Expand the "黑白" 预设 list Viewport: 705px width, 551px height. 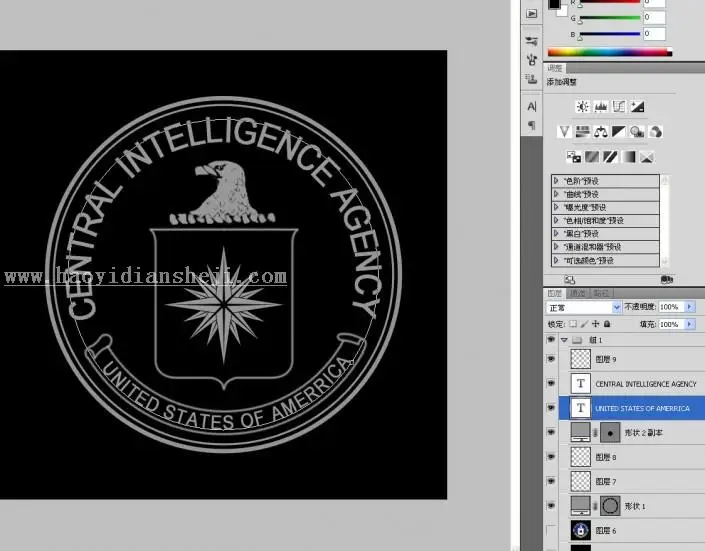[557, 233]
